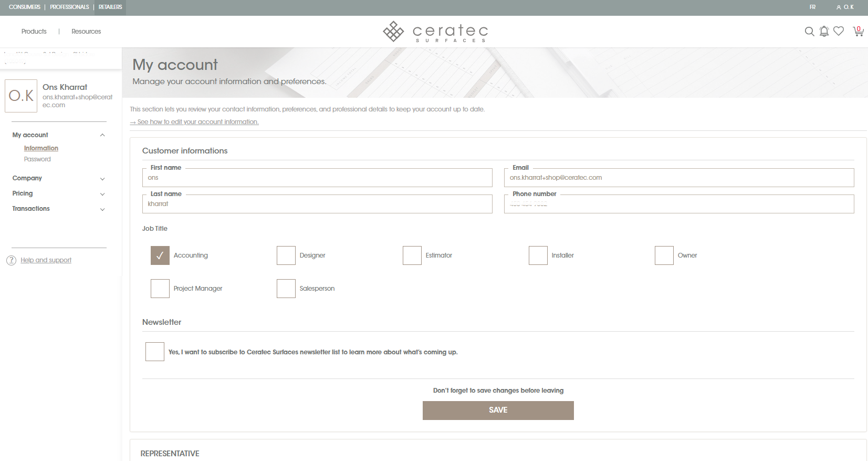Check the Installer job title
868x461 pixels.
click(x=538, y=255)
